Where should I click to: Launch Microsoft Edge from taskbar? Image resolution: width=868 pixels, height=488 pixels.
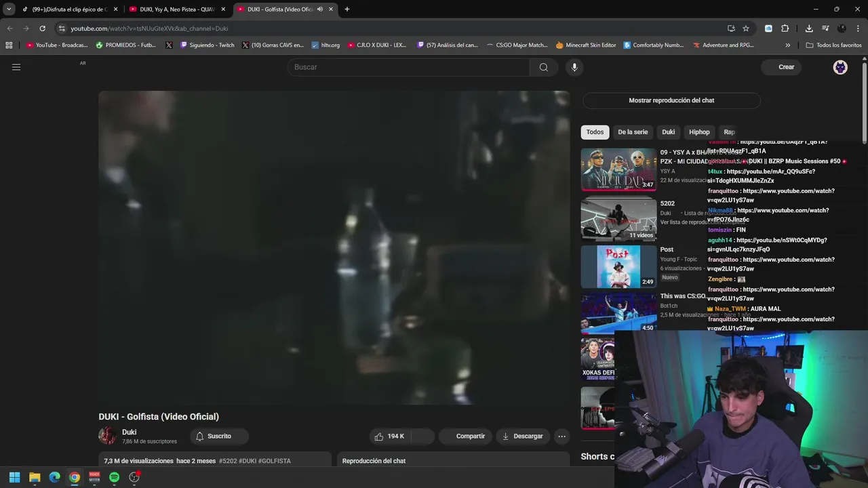(x=54, y=477)
